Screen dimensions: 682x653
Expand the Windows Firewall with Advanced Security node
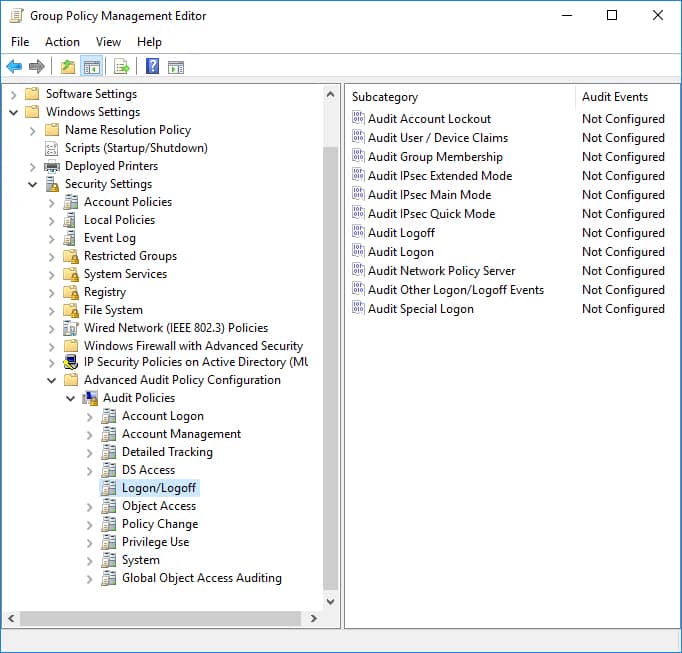click(52, 347)
